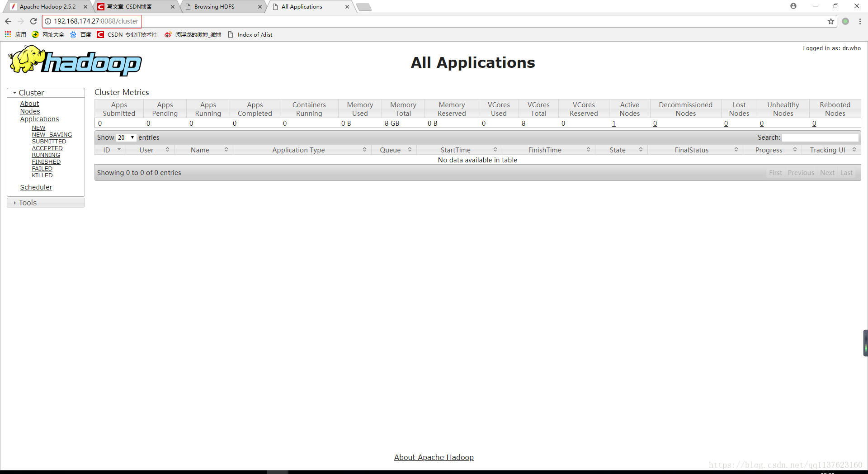Filter applications by RUNNING state
The image size is (868, 474).
[46, 155]
